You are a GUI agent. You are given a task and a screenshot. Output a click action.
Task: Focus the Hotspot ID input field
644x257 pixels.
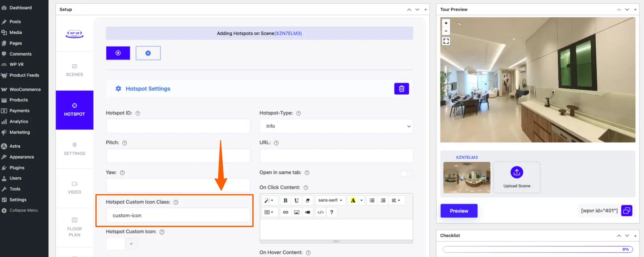coord(178,126)
